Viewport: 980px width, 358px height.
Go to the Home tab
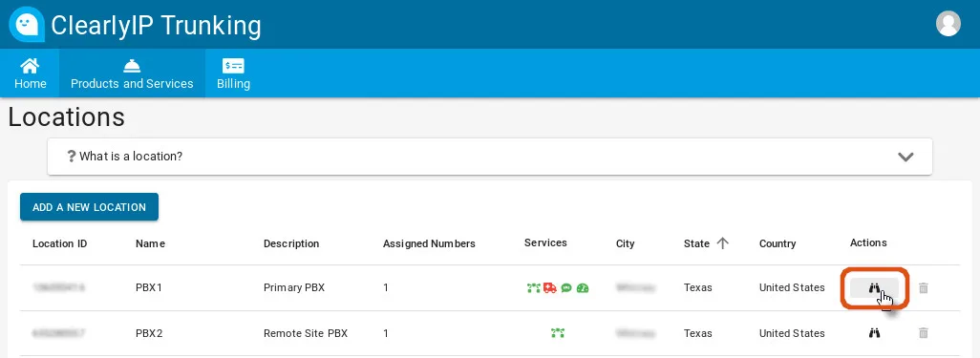30,74
